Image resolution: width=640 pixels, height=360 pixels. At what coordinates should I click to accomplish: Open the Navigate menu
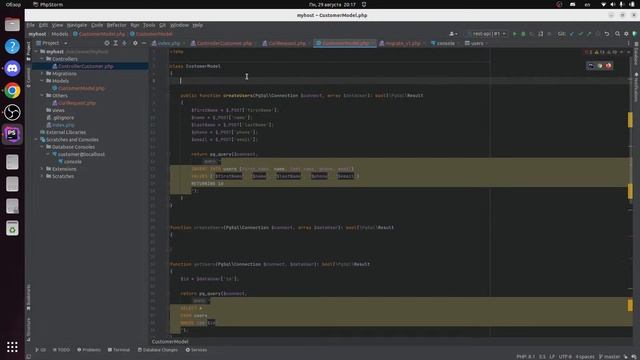[x=77, y=25]
